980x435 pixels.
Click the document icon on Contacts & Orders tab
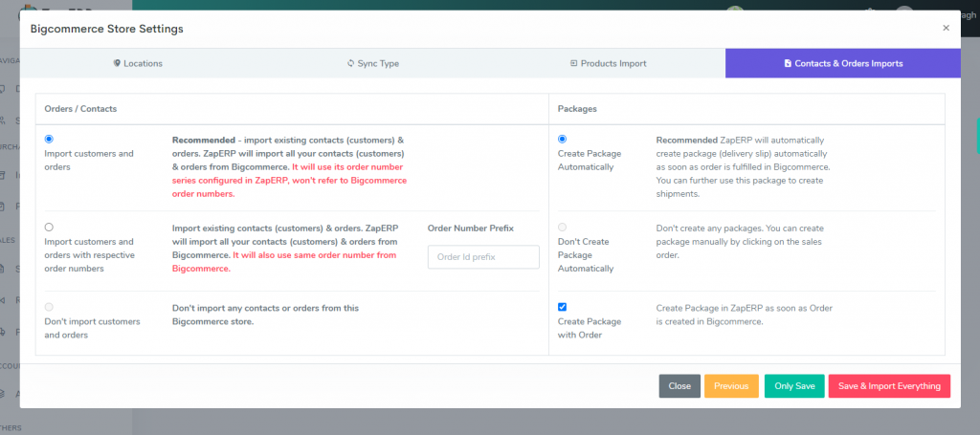click(788, 64)
